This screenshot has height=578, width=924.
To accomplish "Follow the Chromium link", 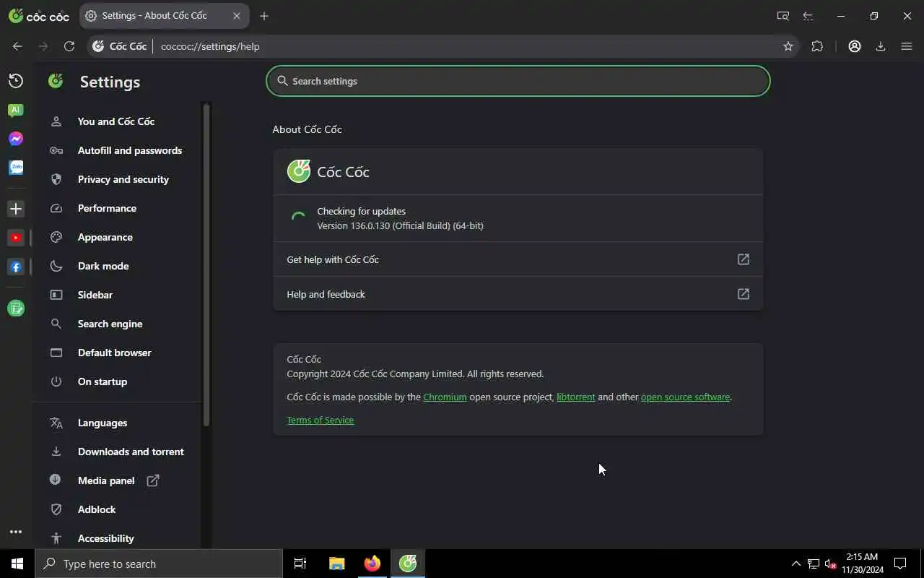I will click(x=445, y=397).
